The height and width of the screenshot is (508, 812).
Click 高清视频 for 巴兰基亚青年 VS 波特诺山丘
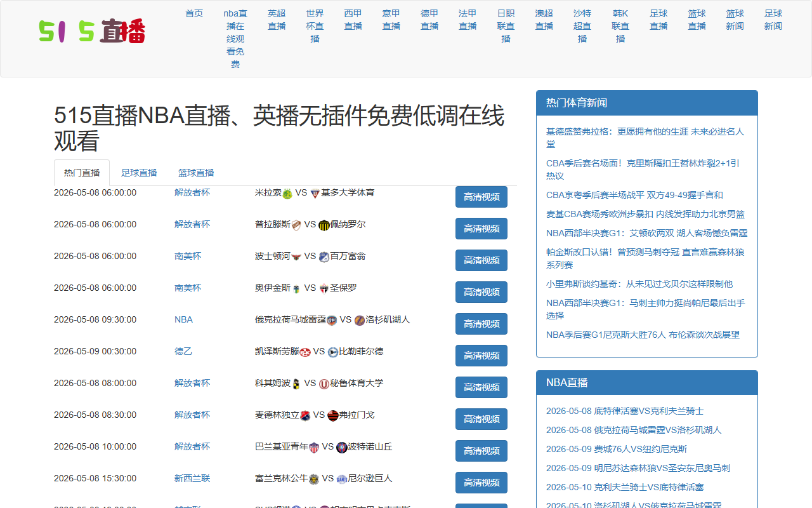tap(481, 451)
